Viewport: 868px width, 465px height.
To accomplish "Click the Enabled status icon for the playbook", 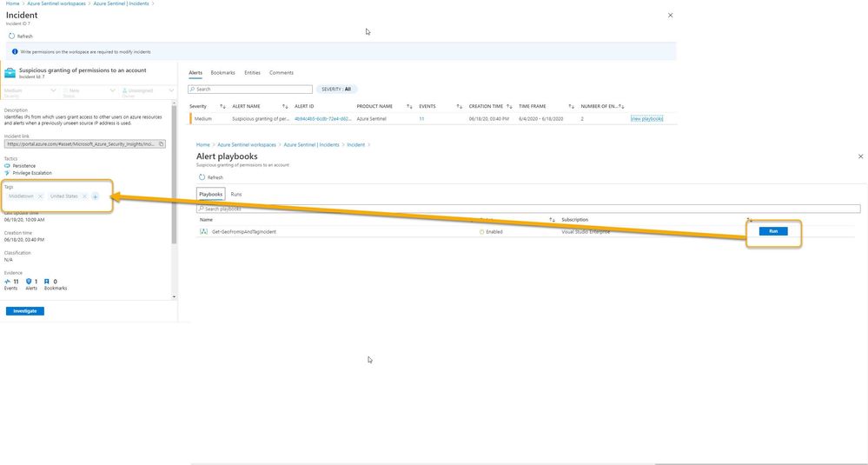I will (481, 232).
